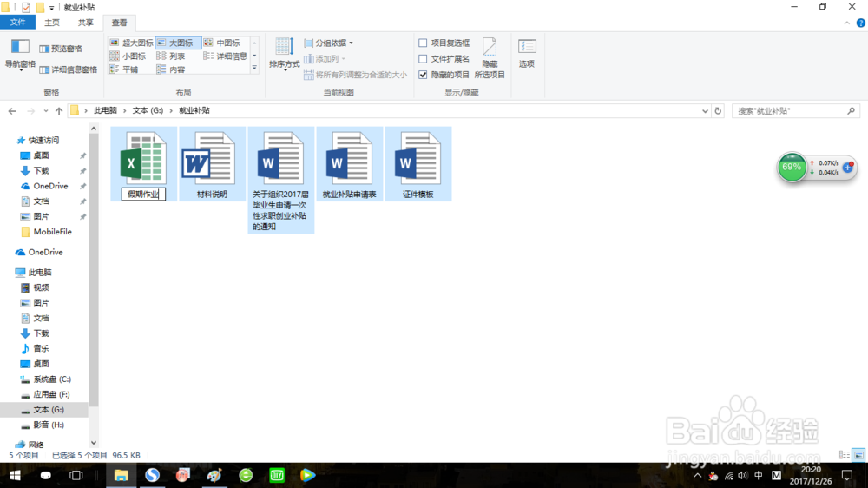This screenshot has height=488, width=868.
Task: Open 视频 under This PC
Action: pos(41,287)
